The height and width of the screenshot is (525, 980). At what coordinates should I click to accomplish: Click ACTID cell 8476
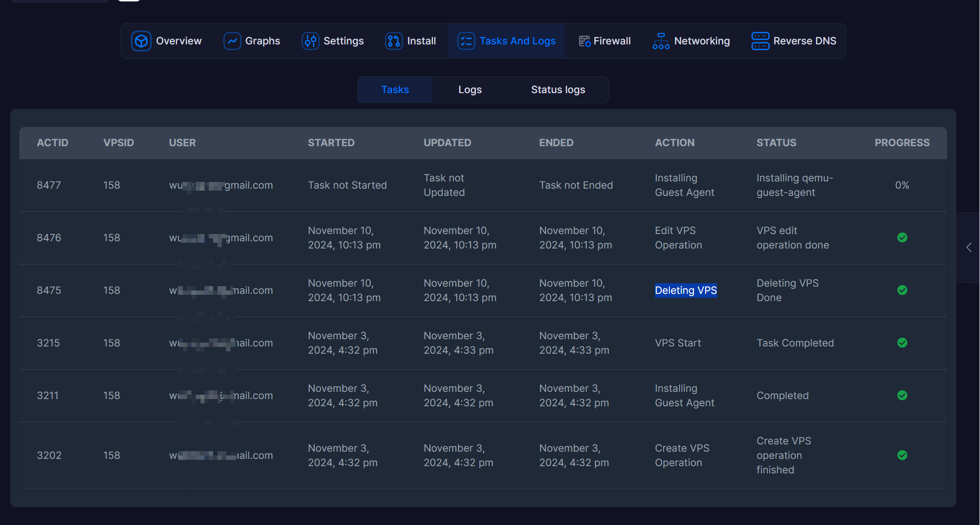coord(49,238)
